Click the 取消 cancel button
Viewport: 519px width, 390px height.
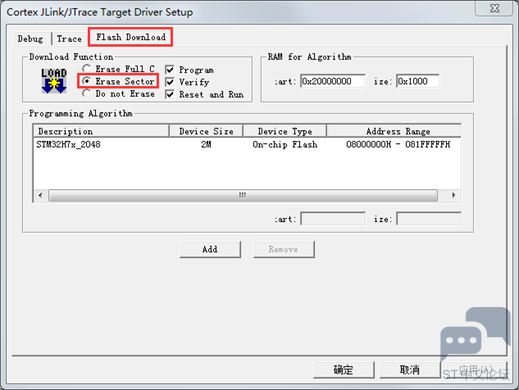[x=410, y=370]
